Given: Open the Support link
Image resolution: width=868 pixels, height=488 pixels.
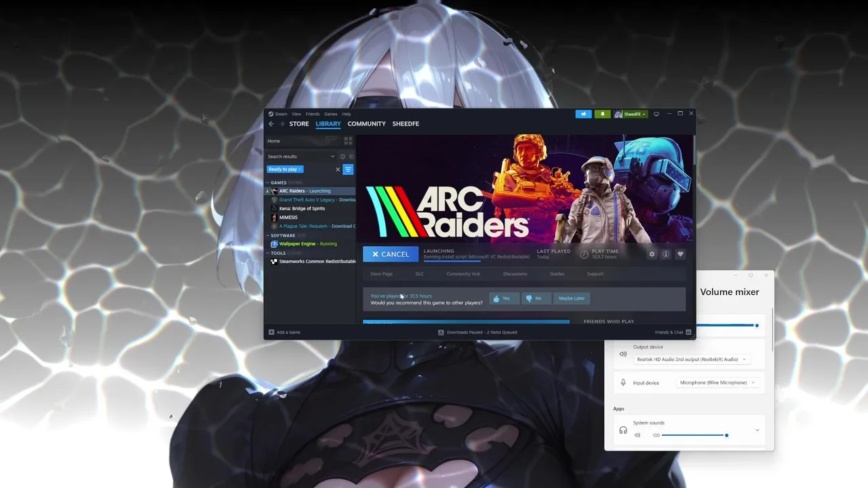Looking at the screenshot, I should pyautogui.click(x=595, y=274).
